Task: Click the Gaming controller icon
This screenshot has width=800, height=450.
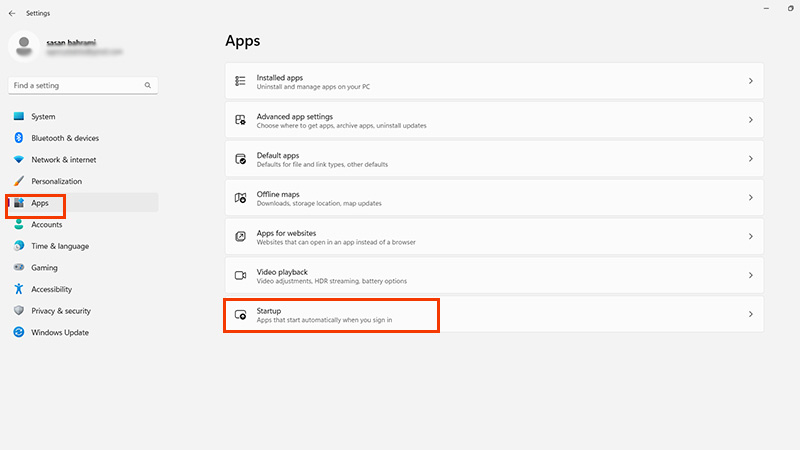Action: coord(19,268)
